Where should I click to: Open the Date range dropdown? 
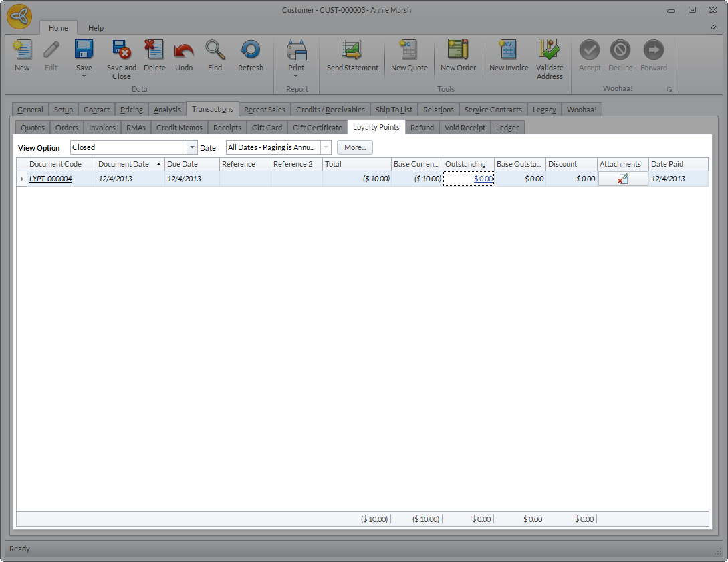coord(326,147)
